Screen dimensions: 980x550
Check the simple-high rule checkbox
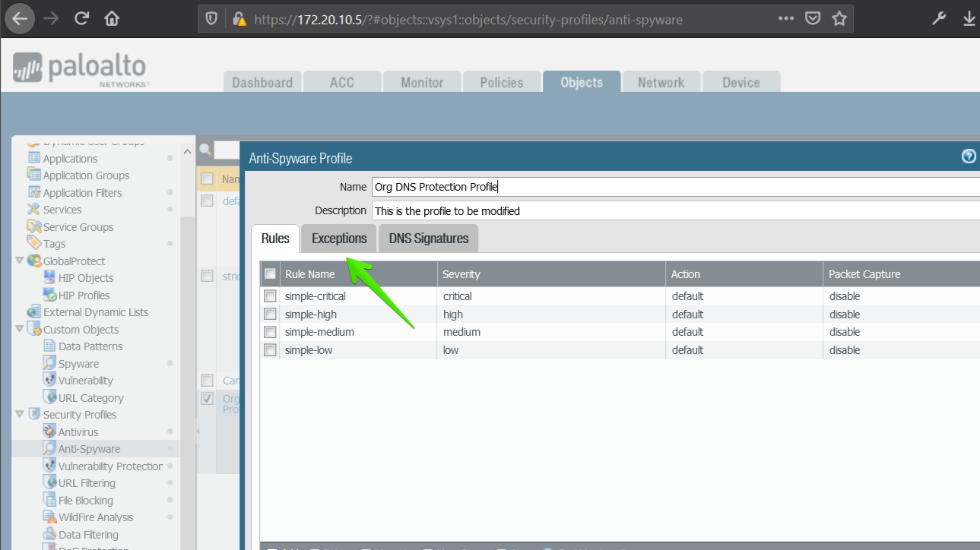click(x=270, y=315)
